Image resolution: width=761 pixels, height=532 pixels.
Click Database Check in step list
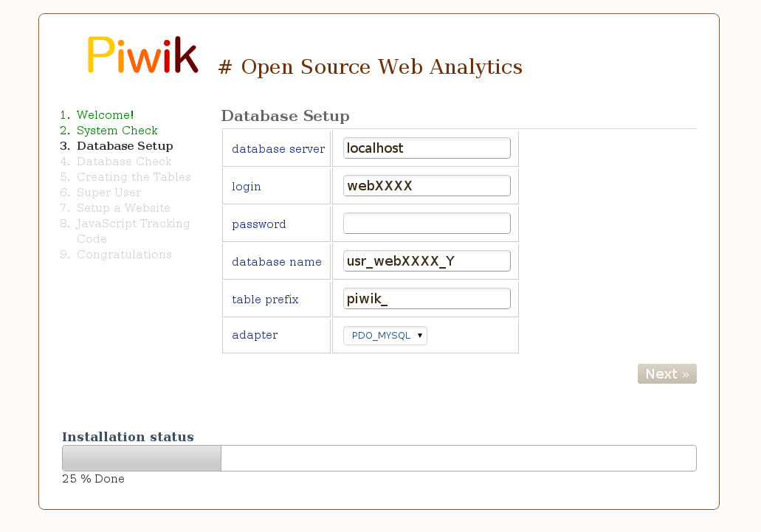click(x=123, y=162)
